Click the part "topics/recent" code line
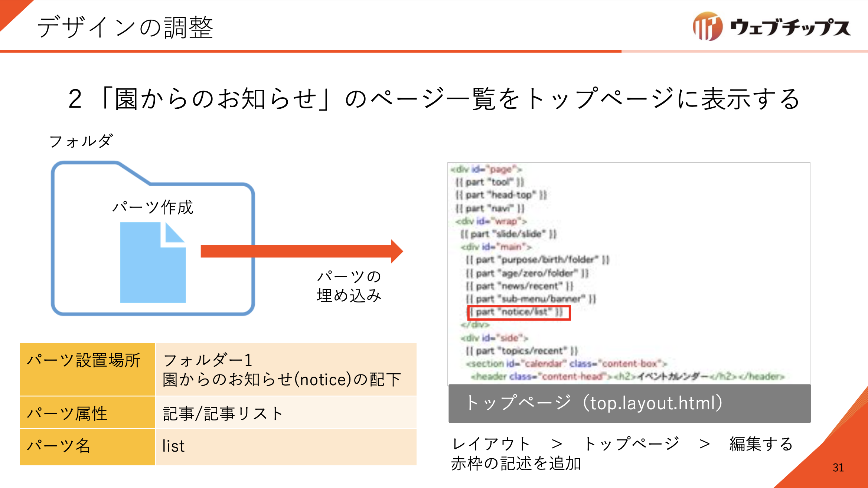Image resolution: width=868 pixels, height=488 pixels. [522, 351]
